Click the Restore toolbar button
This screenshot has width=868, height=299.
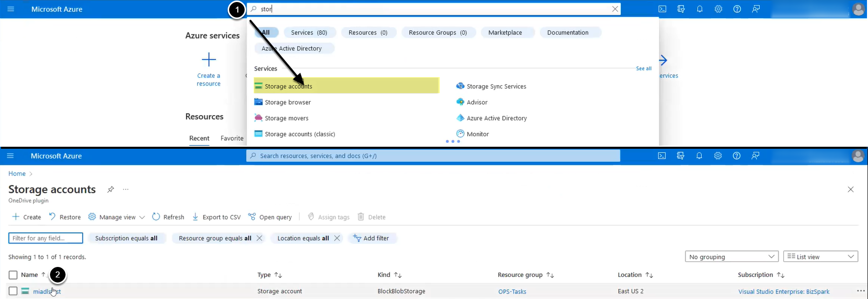coord(65,217)
